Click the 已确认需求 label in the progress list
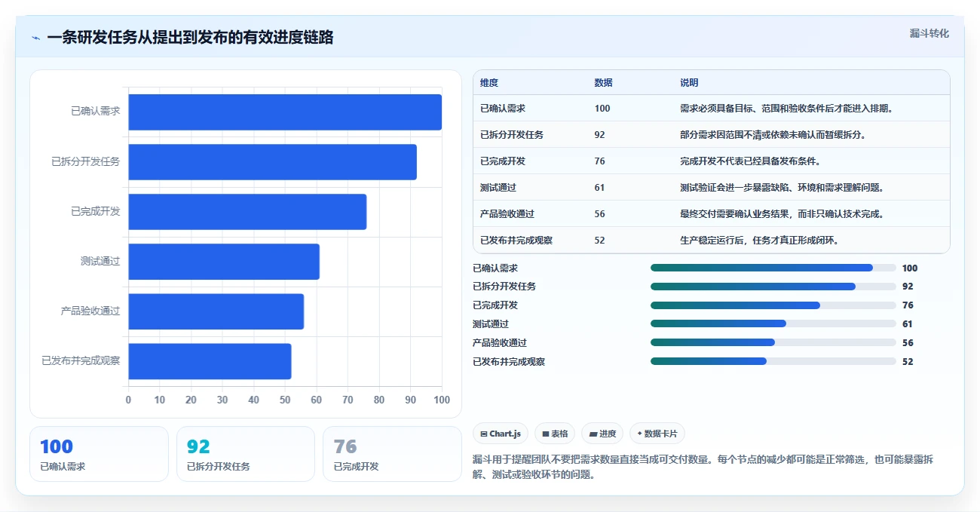Viewport: 980px width, 512px height. click(495, 268)
